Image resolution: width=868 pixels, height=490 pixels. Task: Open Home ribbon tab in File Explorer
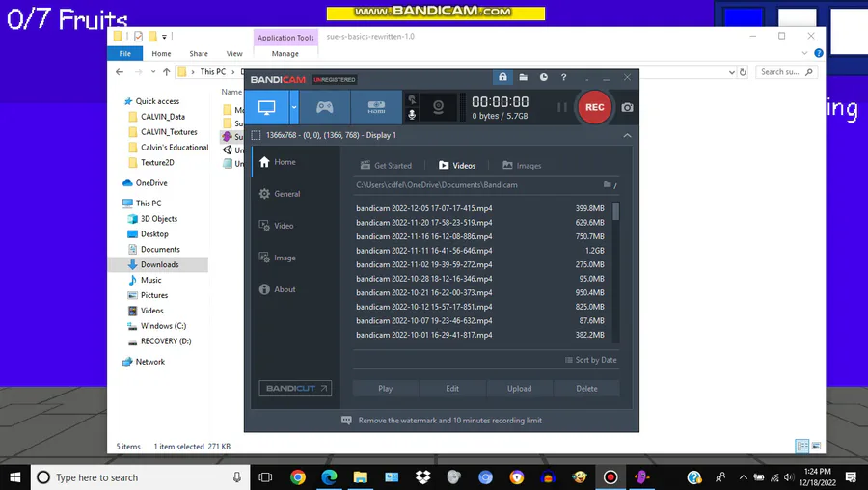[161, 54]
